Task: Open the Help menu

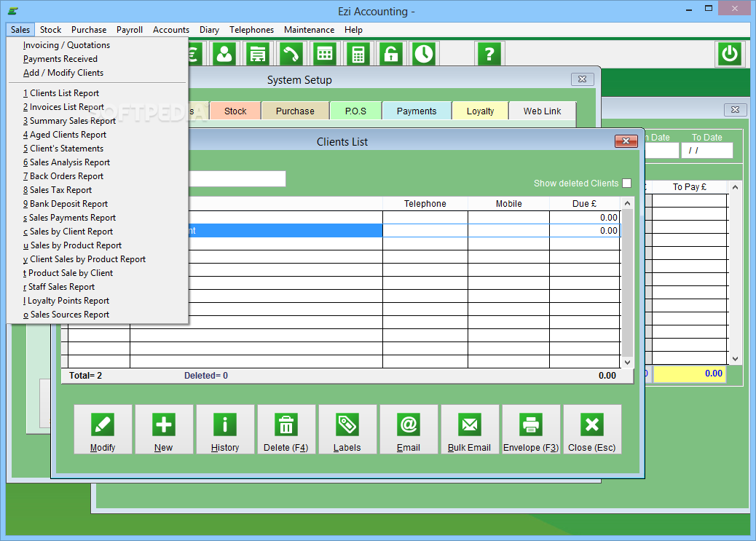Action: pyautogui.click(x=353, y=29)
